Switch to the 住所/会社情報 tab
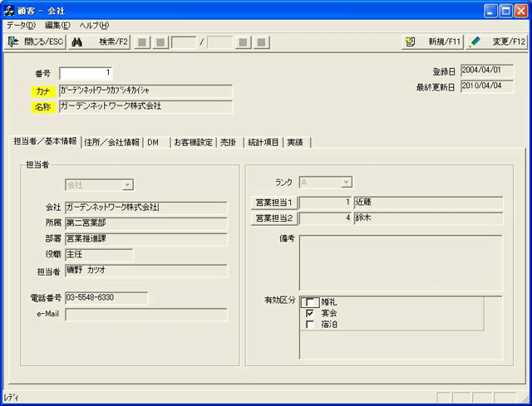Screen dimensions: 532x406 (x=112, y=142)
